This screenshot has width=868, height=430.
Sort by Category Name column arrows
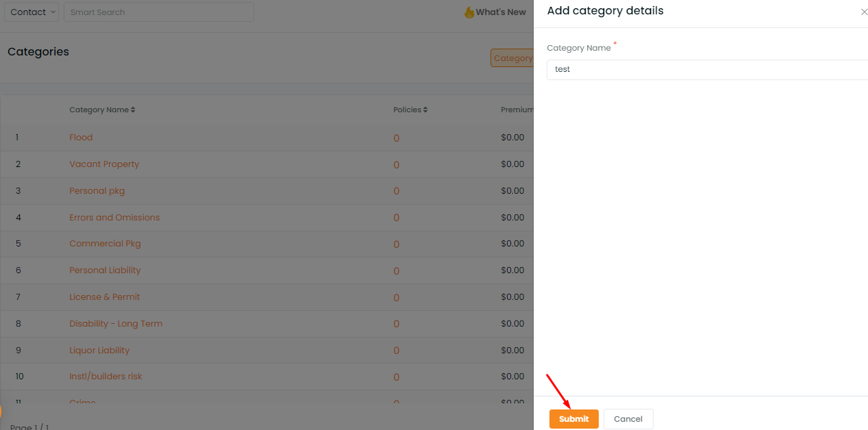[133, 110]
